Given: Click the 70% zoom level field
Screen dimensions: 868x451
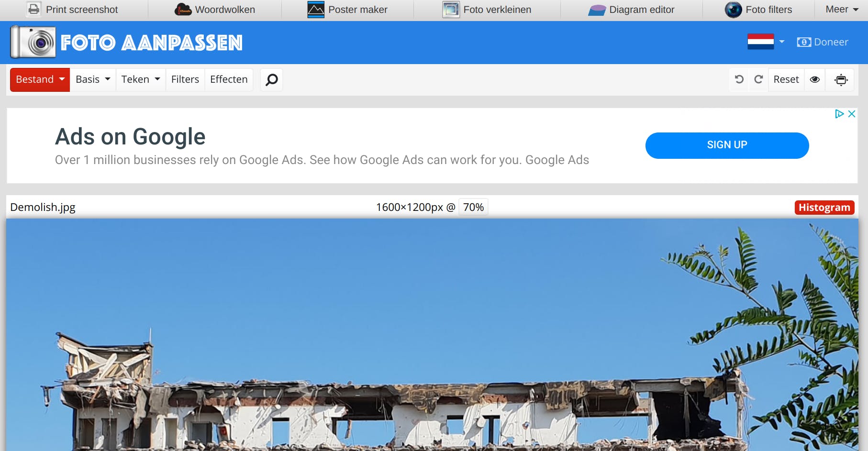Looking at the screenshot, I should 473,207.
